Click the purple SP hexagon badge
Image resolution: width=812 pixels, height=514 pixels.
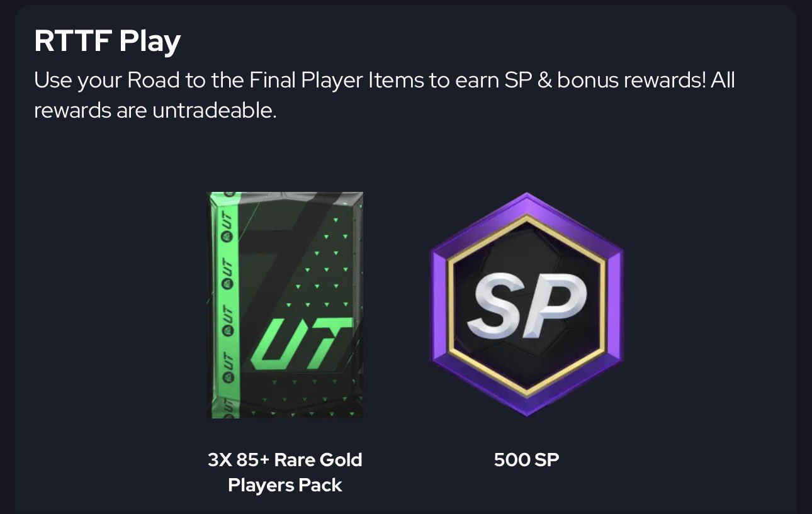pyautogui.click(x=526, y=304)
